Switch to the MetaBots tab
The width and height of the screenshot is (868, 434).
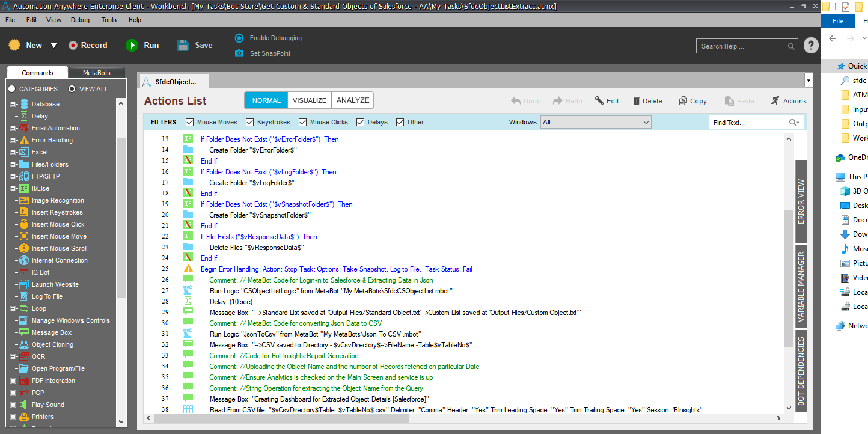[x=96, y=73]
